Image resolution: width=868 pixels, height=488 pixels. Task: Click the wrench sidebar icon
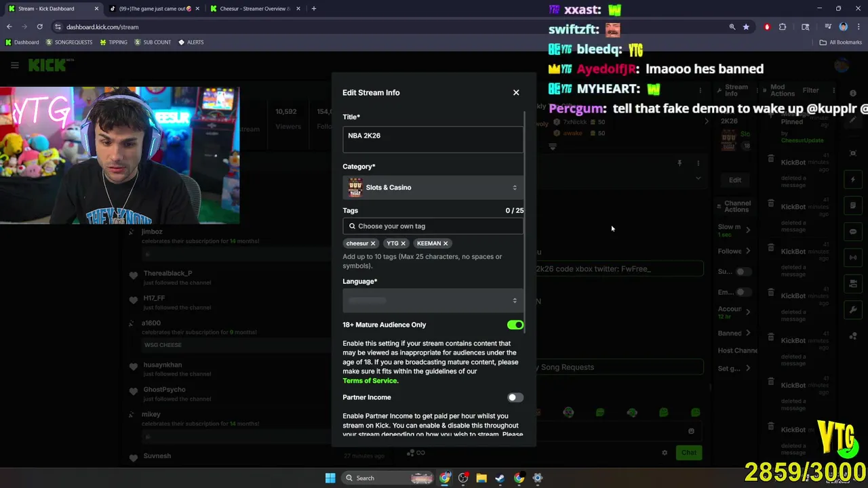(x=853, y=310)
